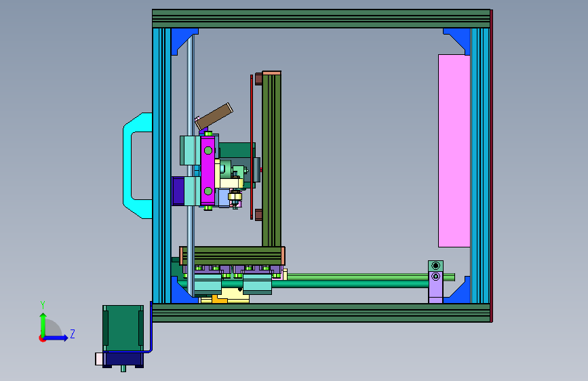
Task: Pick the orange end cap atop the column
Action: coord(271,73)
